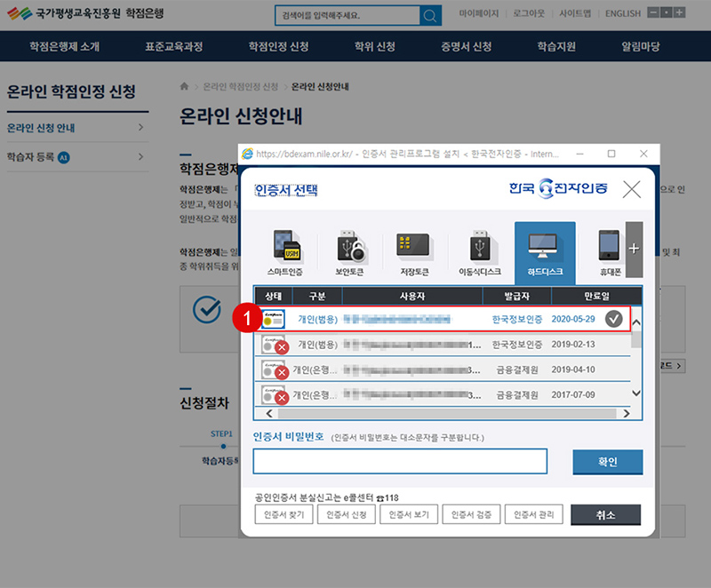The image size is (711, 588).
Task: Click the plus icon for more storage
Action: pyautogui.click(x=634, y=249)
